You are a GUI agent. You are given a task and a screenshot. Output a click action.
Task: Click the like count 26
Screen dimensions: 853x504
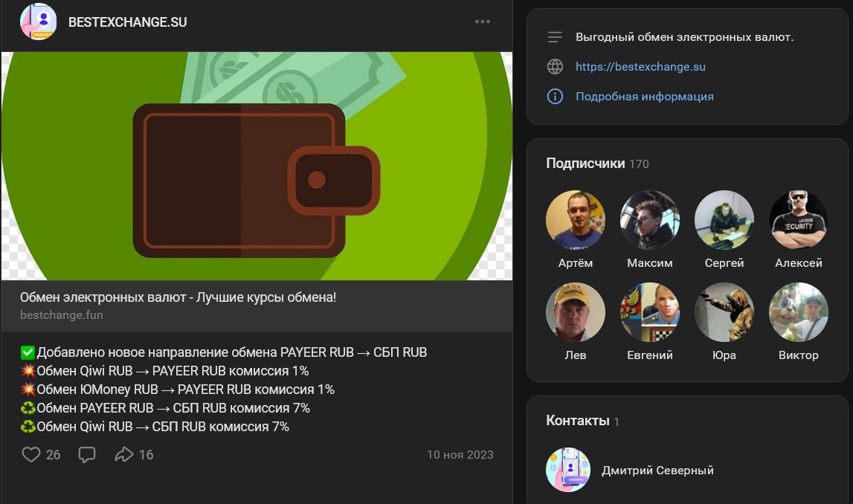pyautogui.click(x=54, y=455)
